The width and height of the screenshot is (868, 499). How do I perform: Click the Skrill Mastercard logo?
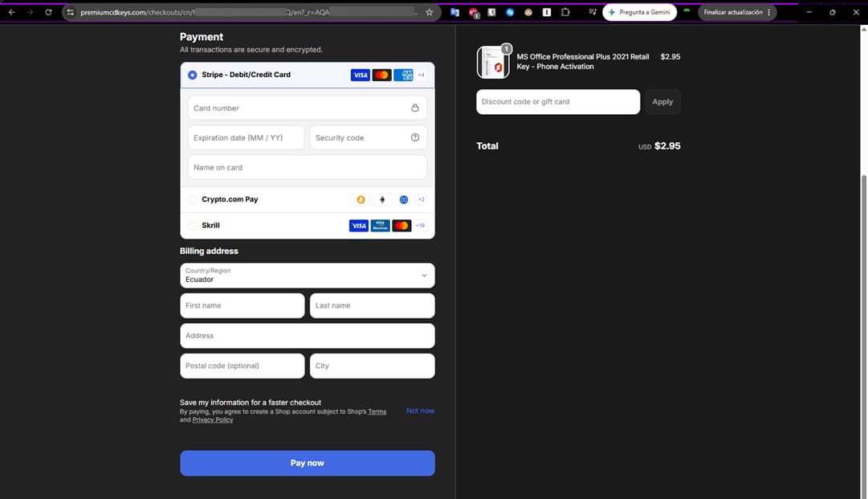click(x=402, y=226)
